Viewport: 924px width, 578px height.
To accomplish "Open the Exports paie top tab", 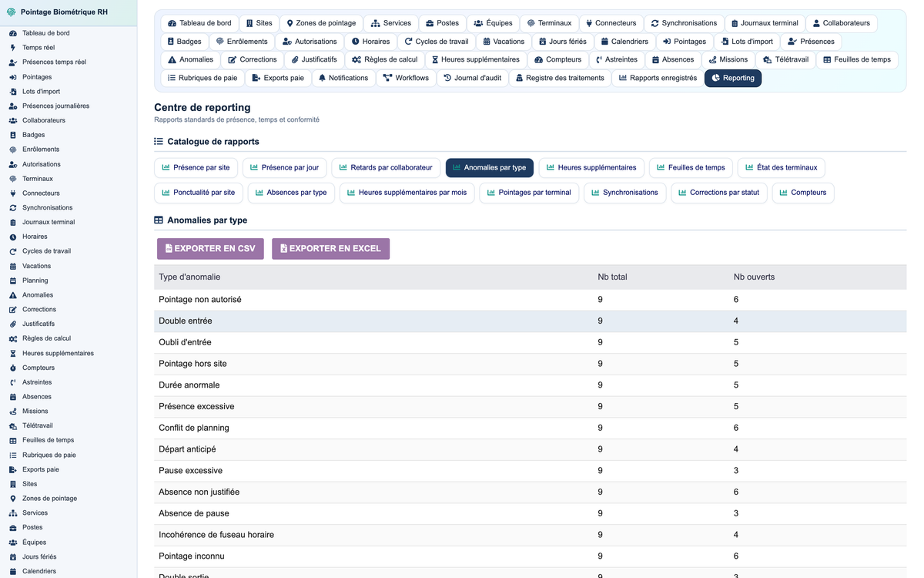I will (278, 78).
